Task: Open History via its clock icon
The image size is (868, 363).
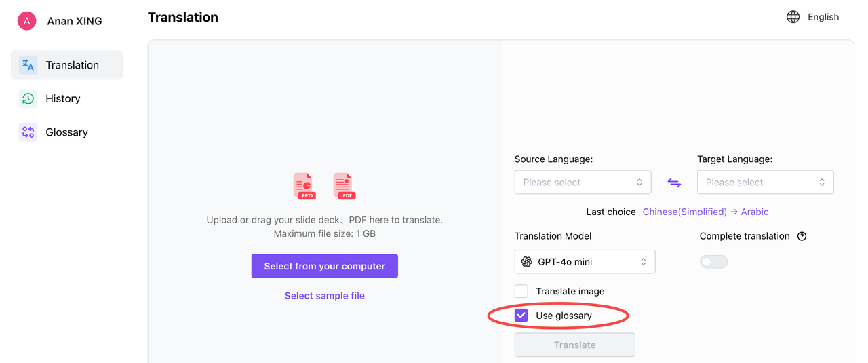Action: (x=28, y=98)
